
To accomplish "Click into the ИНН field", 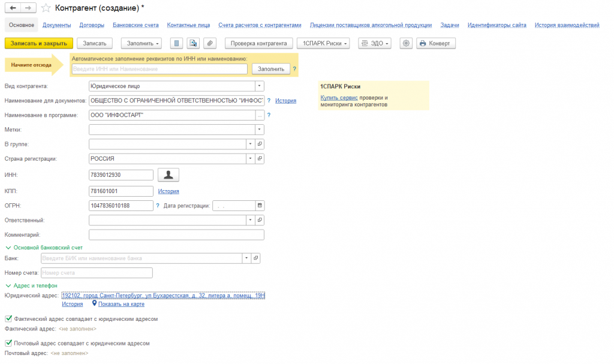I will click(121, 175).
